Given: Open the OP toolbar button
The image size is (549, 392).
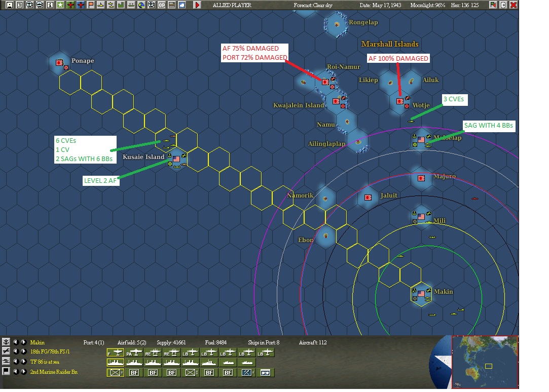Looking at the screenshot, I should (x=162, y=5).
